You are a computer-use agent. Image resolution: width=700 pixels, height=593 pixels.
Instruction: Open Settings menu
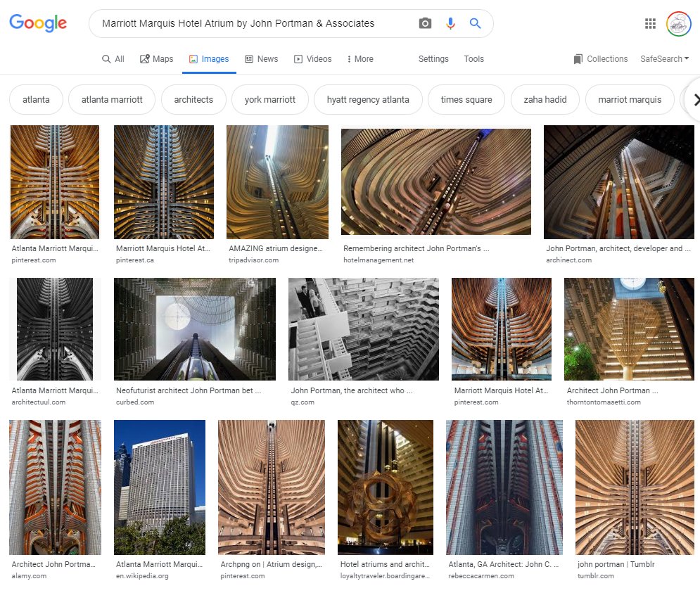(x=433, y=59)
